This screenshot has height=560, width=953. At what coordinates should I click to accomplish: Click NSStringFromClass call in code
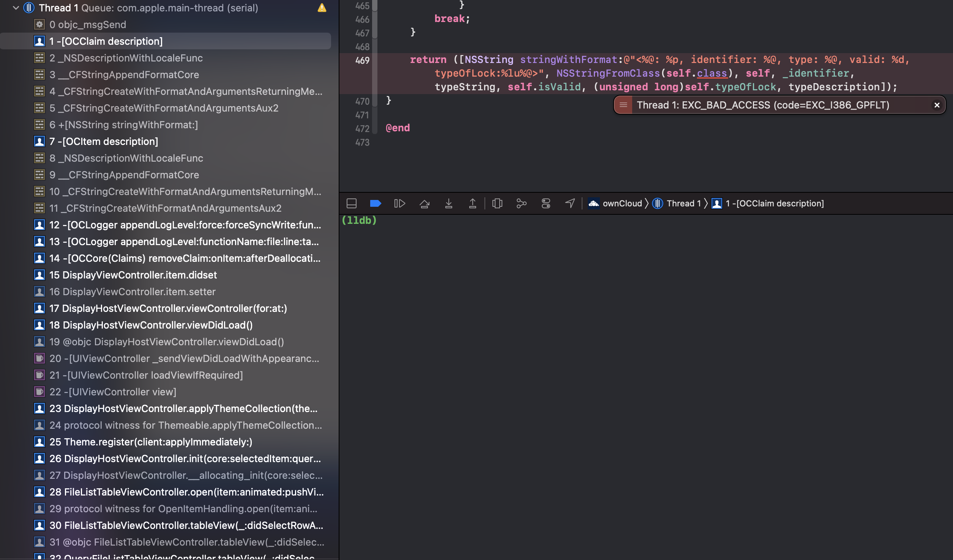(x=608, y=73)
